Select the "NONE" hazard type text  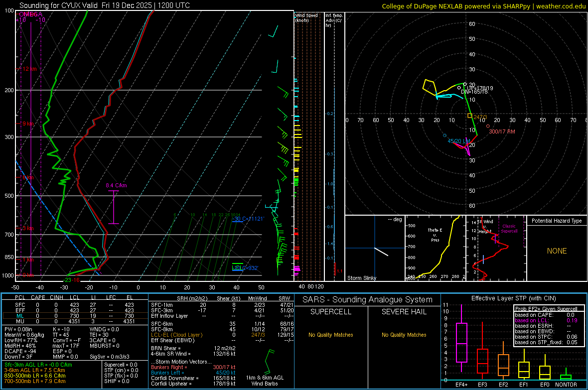557,251
